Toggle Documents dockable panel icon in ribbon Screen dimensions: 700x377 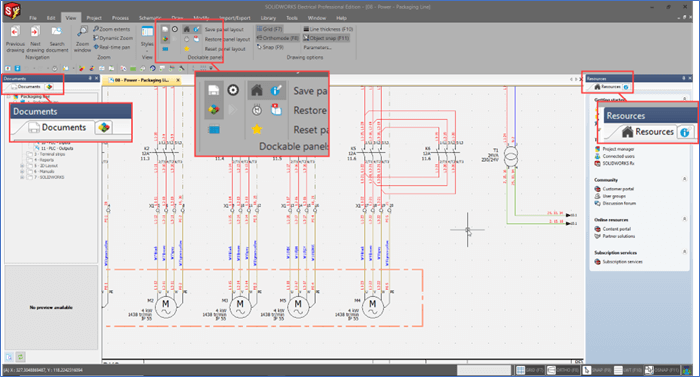[165, 29]
